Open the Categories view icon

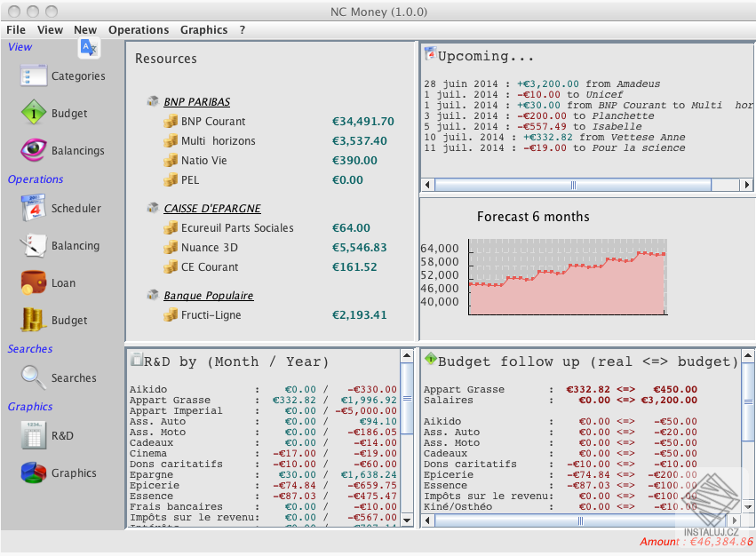[33, 75]
